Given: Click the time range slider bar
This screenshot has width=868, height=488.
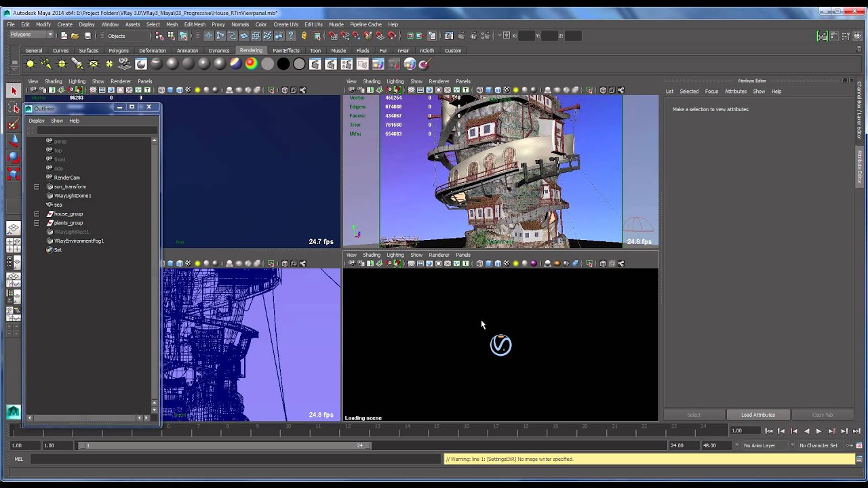Looking at the screenshot, I should [224, 445].
